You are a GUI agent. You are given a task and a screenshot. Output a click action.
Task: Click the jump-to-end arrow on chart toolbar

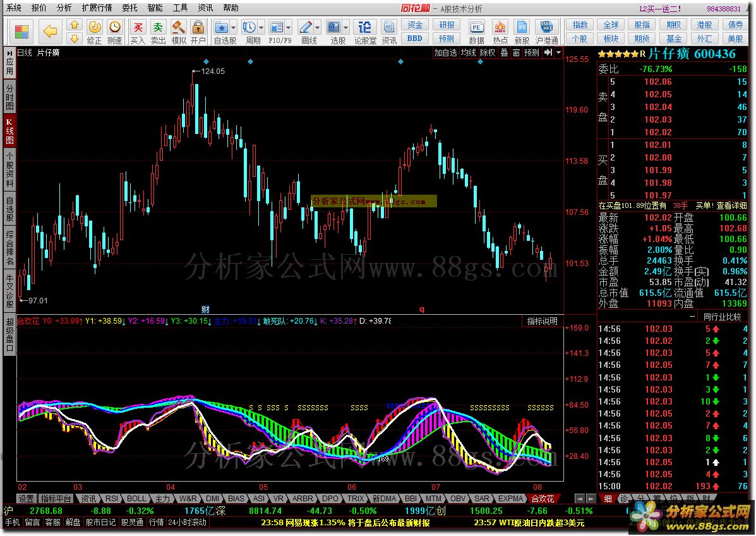[x=548, y=52]
